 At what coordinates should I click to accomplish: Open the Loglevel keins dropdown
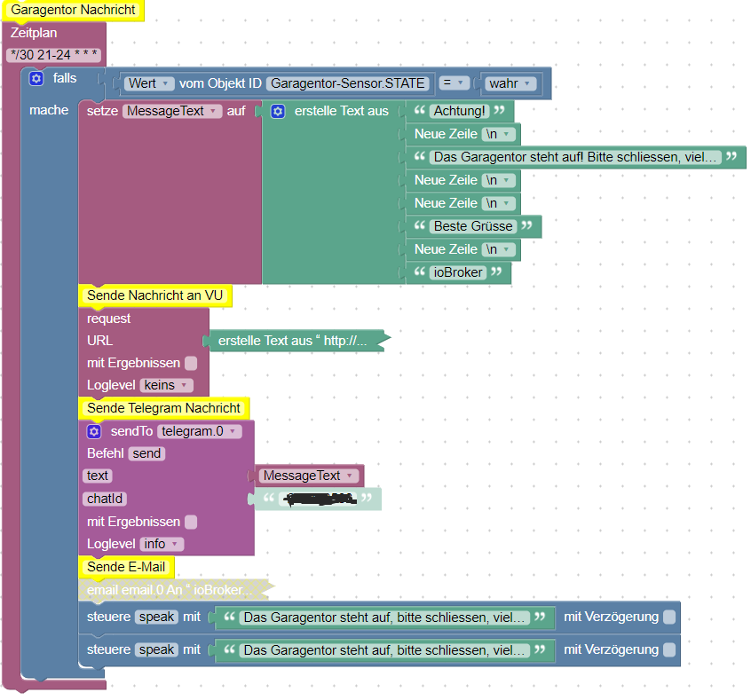(x=167, y=385)
